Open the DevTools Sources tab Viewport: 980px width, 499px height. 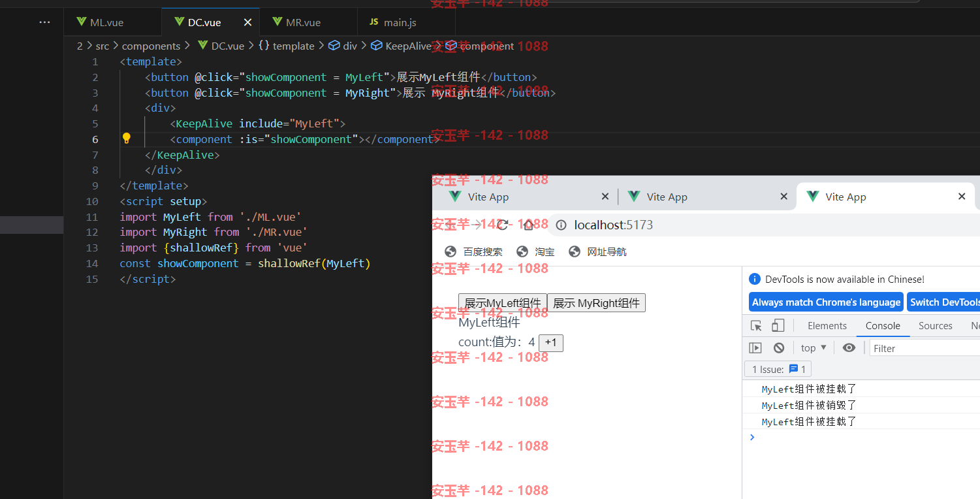pyautogui.click(x=935, y=325)
